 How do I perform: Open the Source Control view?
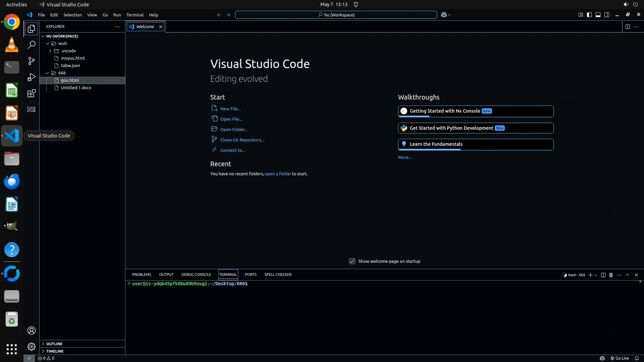point(31,61)
